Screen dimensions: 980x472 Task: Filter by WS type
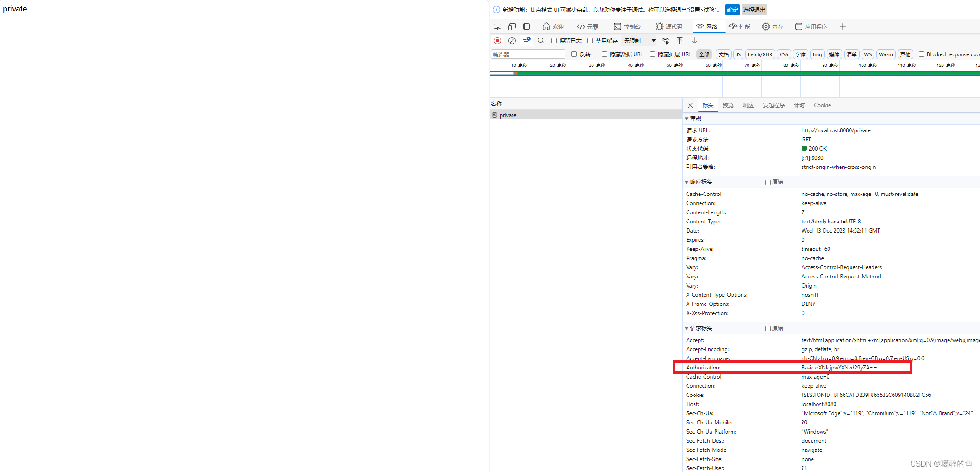868,54
